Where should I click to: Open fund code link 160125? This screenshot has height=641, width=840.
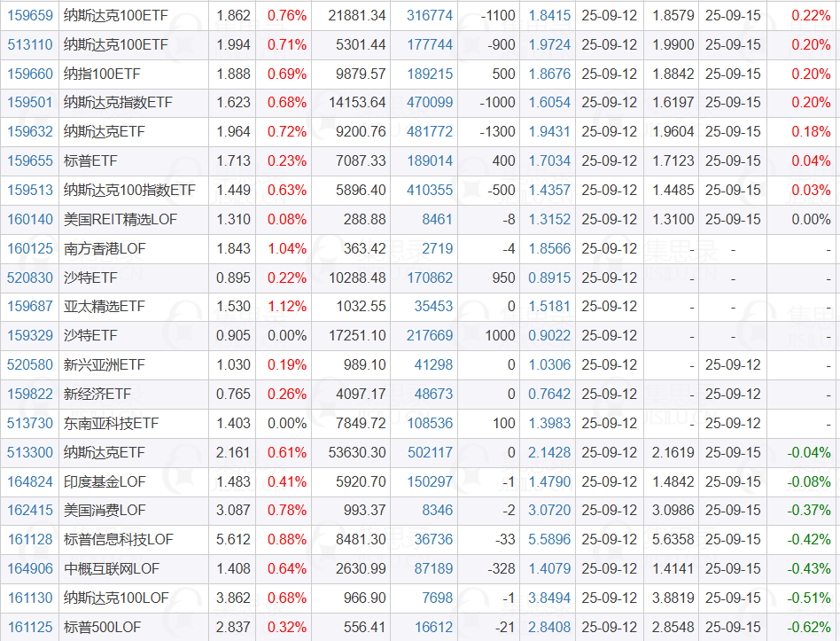30,248
